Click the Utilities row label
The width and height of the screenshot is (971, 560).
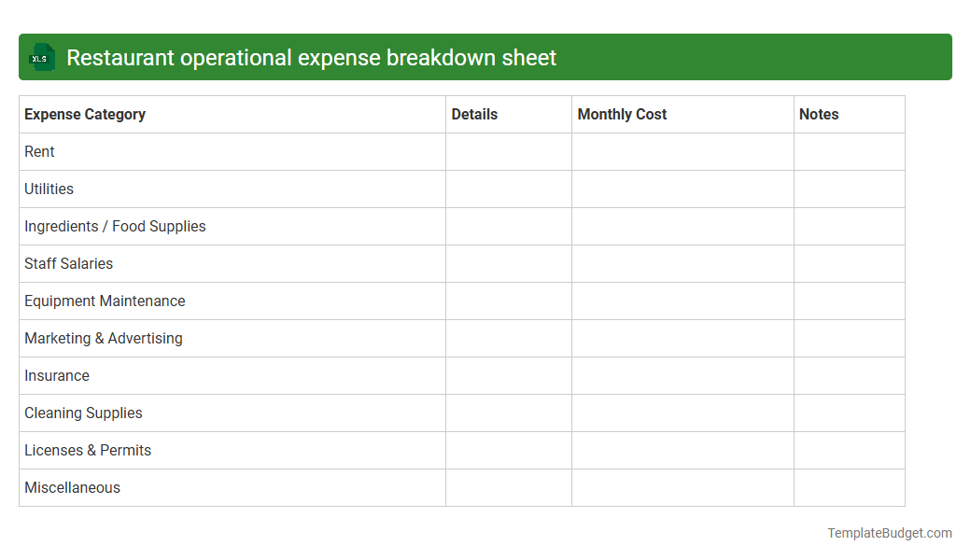pyautogui.click(x=49, y=189)
